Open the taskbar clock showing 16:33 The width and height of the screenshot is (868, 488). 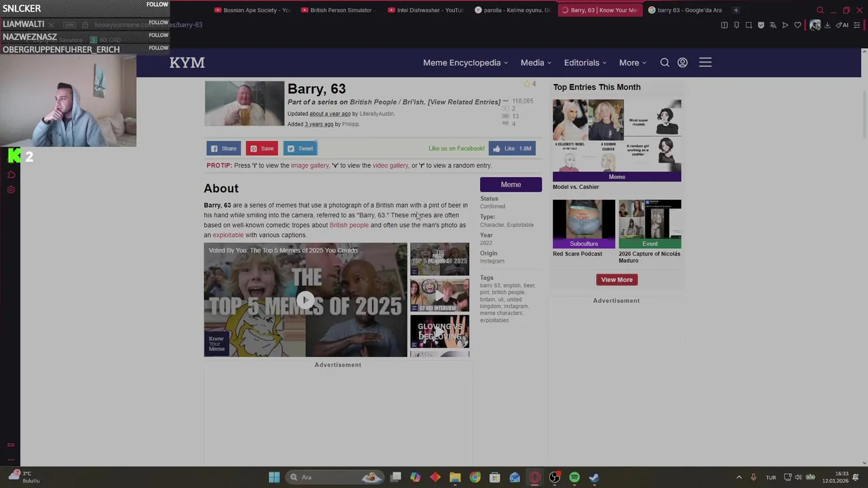[835, 477]
